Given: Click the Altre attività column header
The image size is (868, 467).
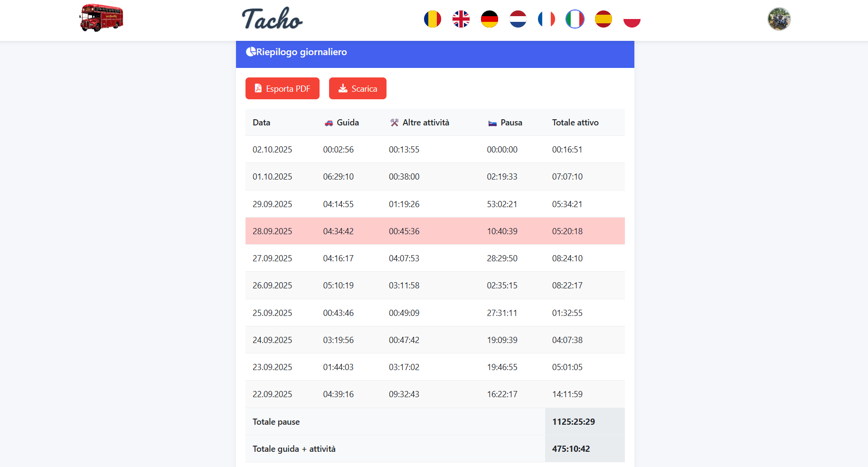Looking at the screenshot, I should click(x=425, y=123).
